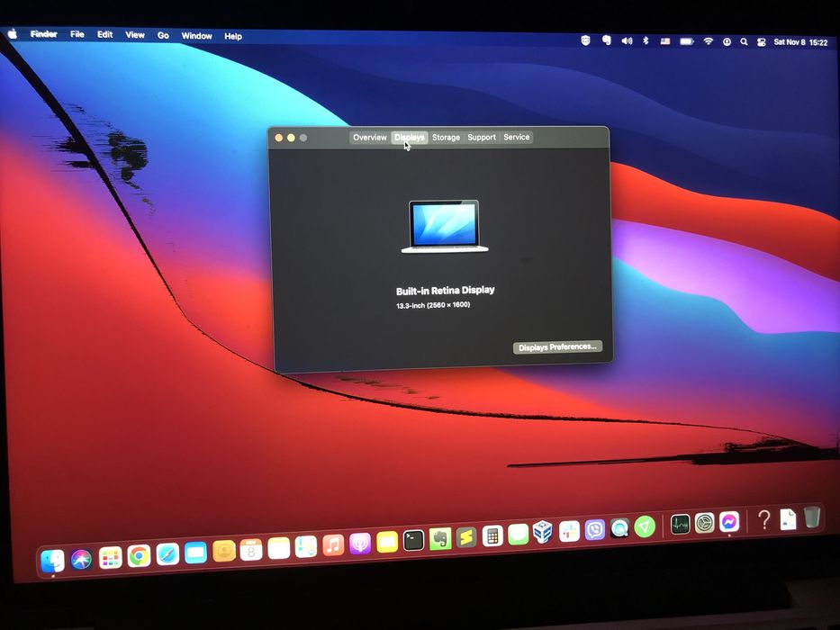Launch Terminal from the Dock
Image resolution: width=840 pixels, height=630 pixels.
[x=413, y=541]
